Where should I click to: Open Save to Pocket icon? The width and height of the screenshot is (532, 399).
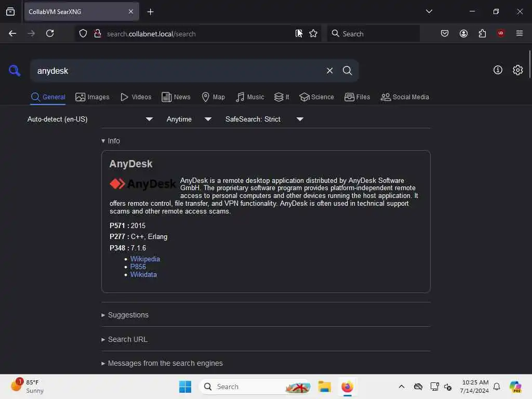click(x=445, y=33)
